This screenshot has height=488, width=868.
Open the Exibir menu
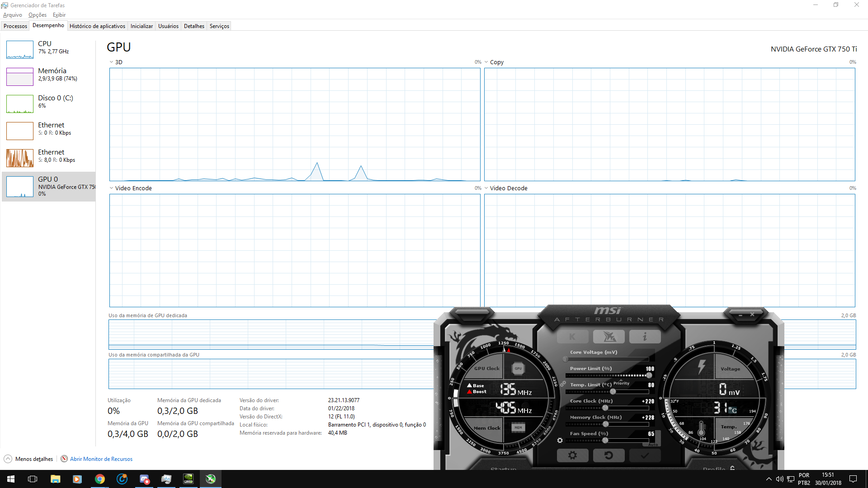[x=59, y=15]
